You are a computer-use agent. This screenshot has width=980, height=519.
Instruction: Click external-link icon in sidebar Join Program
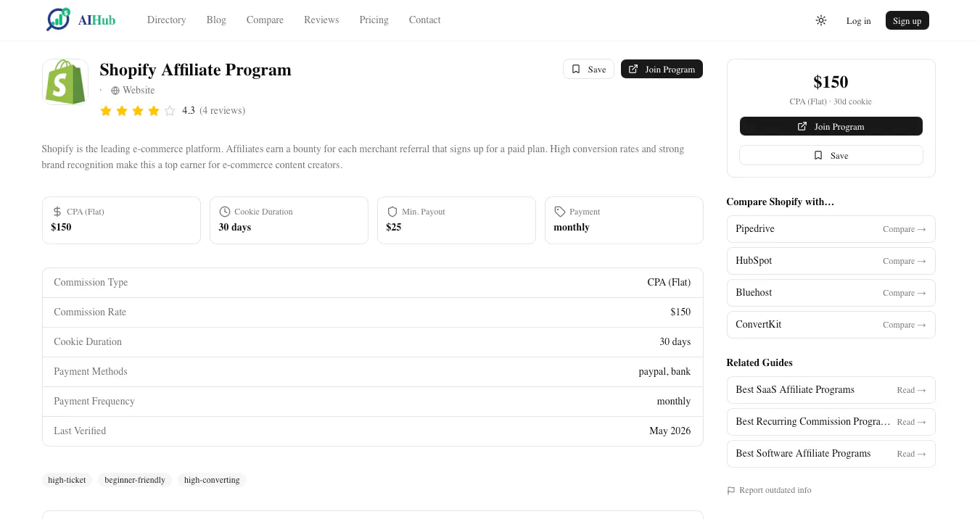click(x=802, y=126)
